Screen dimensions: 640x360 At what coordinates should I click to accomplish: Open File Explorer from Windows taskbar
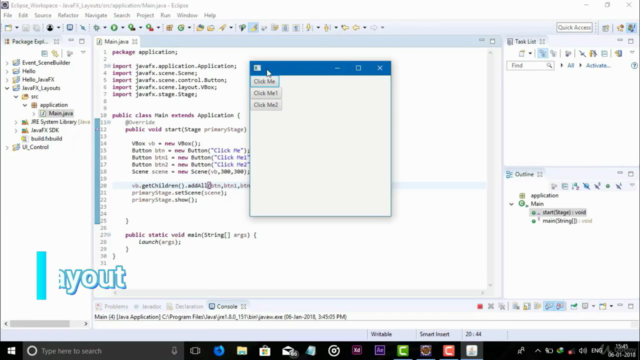(x=242, y=351)
